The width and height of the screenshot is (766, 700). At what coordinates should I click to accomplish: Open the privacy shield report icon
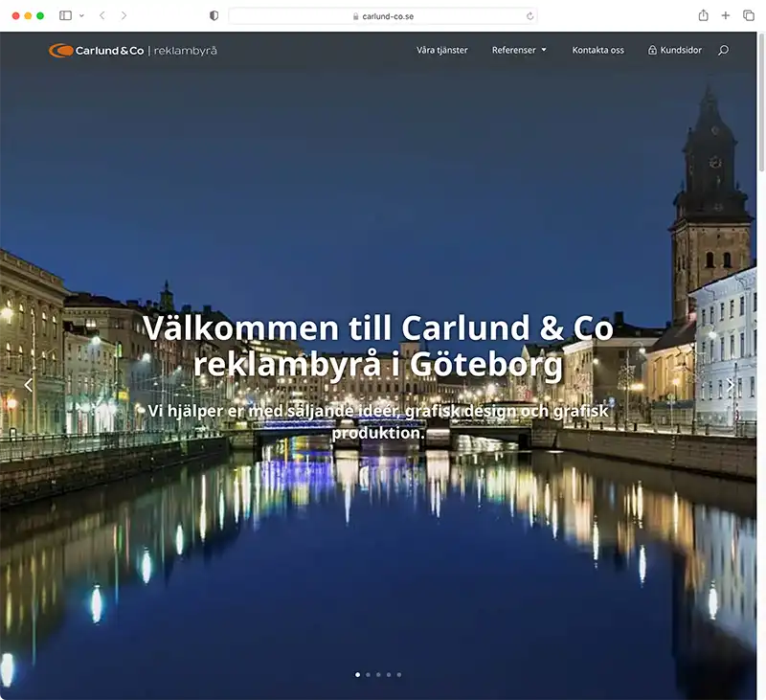pyautogui.click(x=214, y=15)
